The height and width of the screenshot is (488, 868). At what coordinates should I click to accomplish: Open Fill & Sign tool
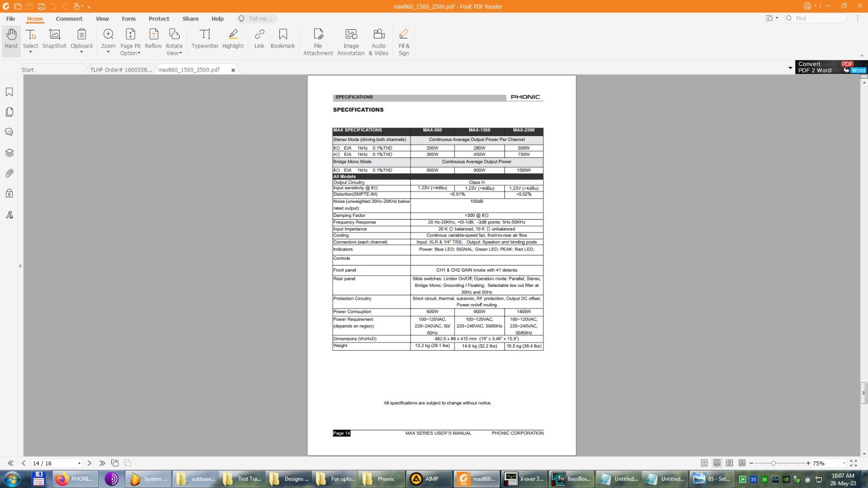point(404,42)
